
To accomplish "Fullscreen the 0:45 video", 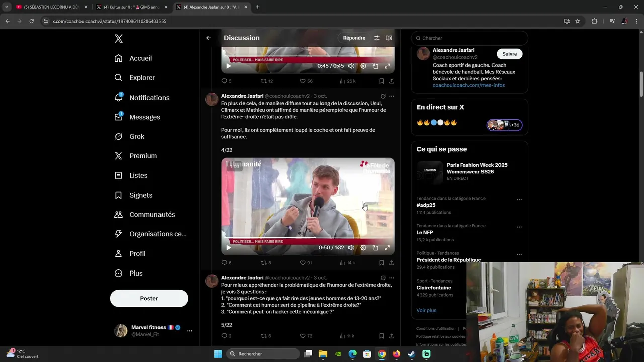I will 387,66.
